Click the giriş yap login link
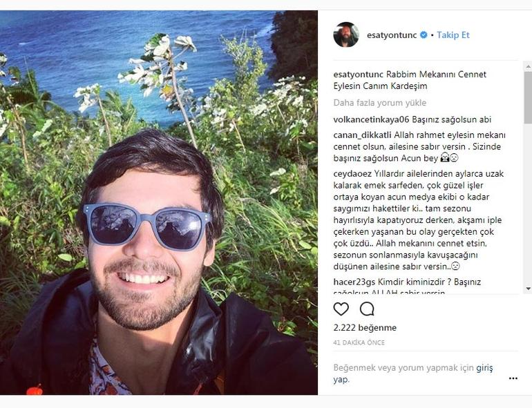Image resolution: width=532 pixels, height=408 pixels. pos(484,368)
